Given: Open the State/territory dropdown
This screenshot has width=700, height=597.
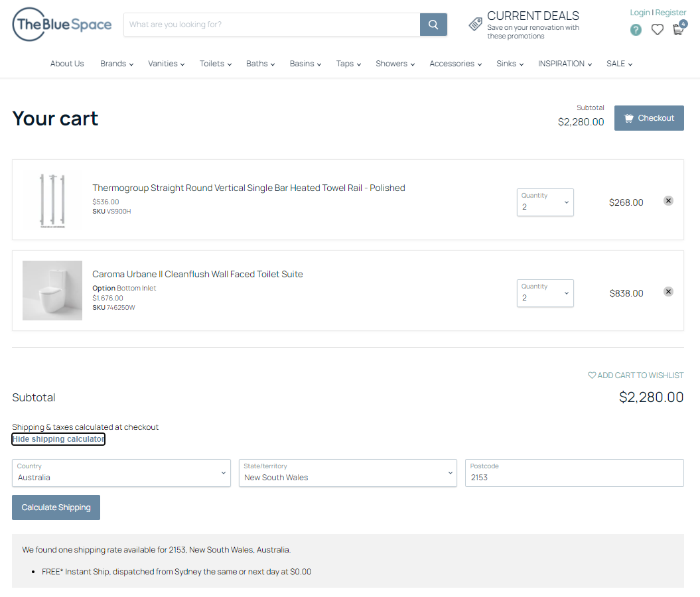Looking at the screenshot, I should (x=348, y=474).
